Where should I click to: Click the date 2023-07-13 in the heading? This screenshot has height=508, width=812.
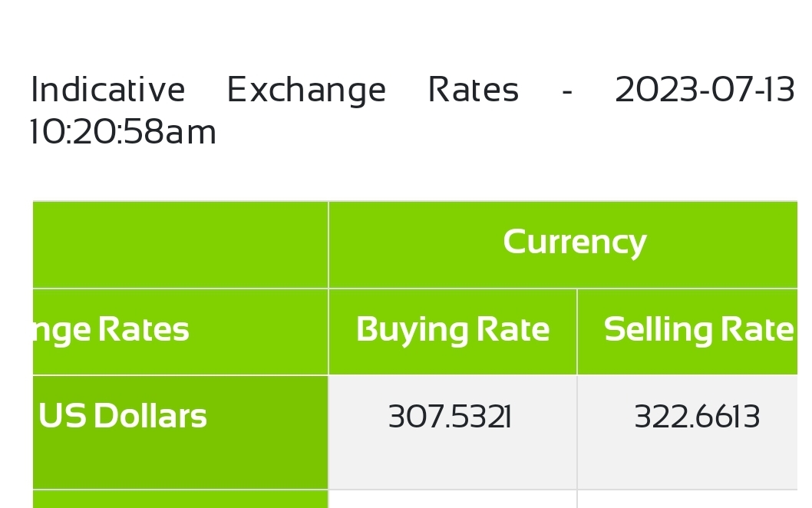(x=705, y=91)
